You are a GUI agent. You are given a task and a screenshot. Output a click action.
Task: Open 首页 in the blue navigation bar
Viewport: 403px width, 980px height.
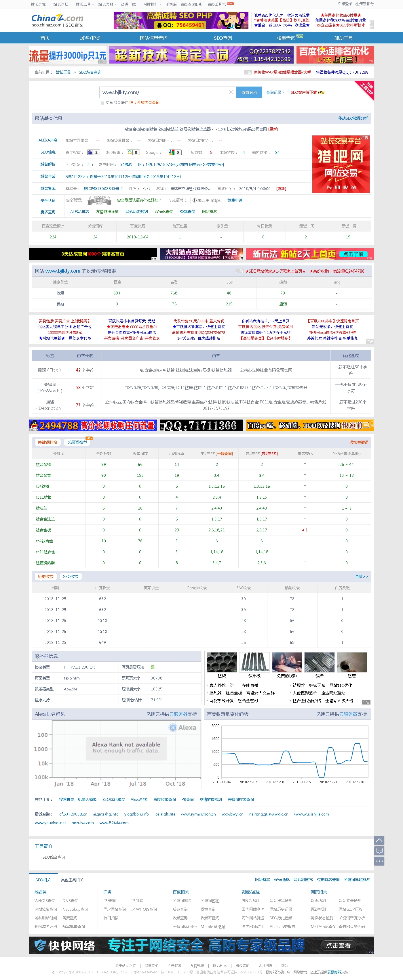[45, 38]
